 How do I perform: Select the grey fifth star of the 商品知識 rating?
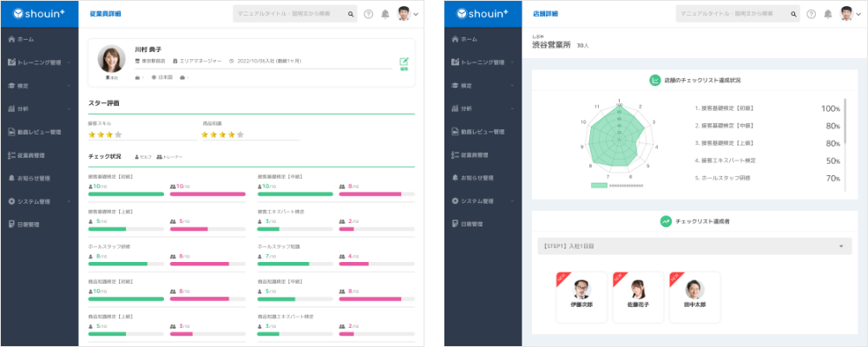coord(240,134)
